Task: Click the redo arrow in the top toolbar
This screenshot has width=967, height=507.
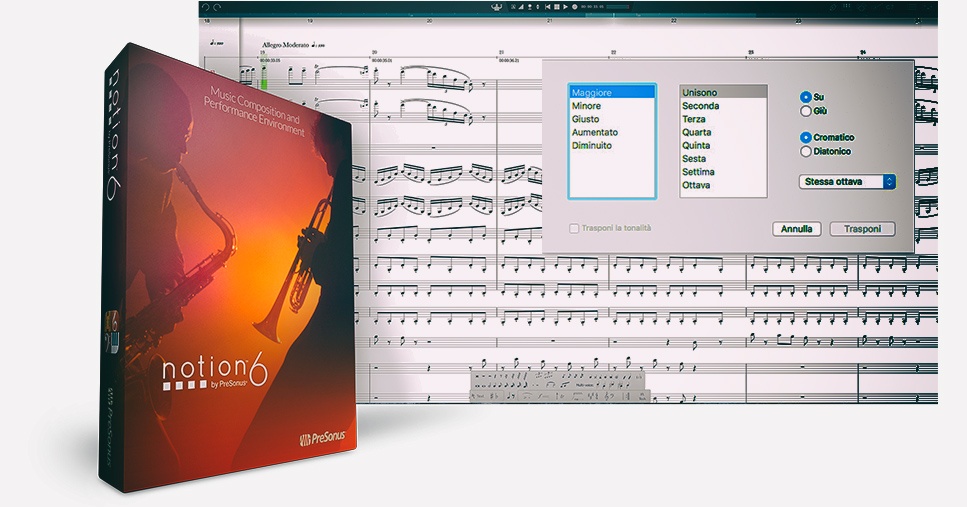Action: 217,9
